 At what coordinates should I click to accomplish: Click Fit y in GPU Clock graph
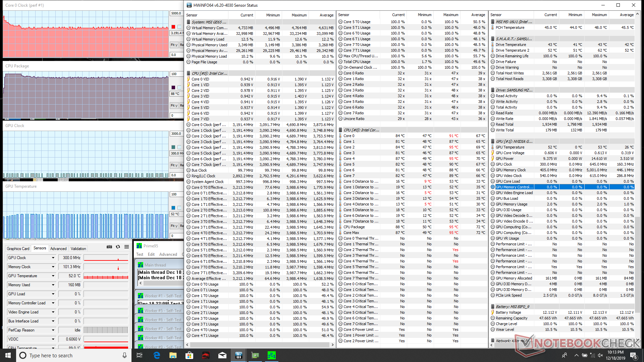click(174, 165)
